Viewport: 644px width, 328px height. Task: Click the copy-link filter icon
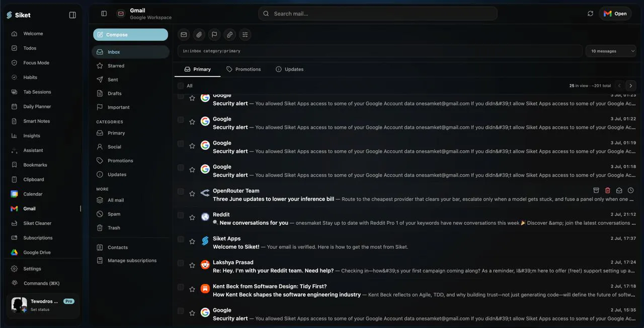click(229, 35)
